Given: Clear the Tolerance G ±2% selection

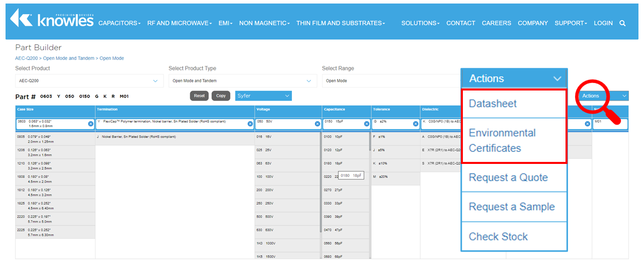Looking at the screenshot, I should tap(416, 124).
